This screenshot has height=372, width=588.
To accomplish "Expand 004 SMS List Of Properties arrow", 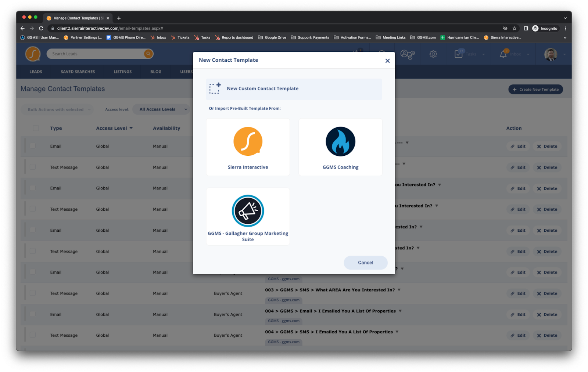I will coord(397,332).
